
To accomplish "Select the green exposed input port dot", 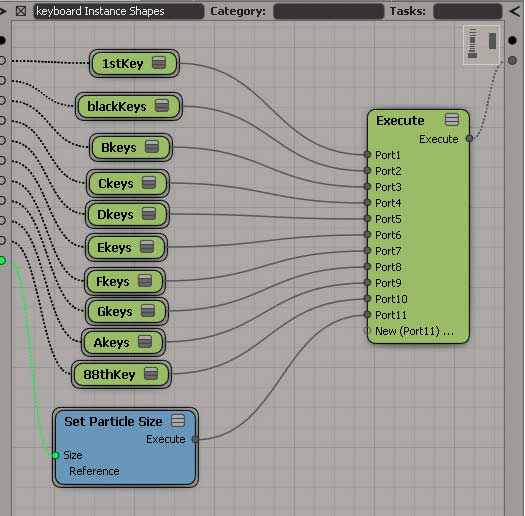I will click(x=2, y=260).
